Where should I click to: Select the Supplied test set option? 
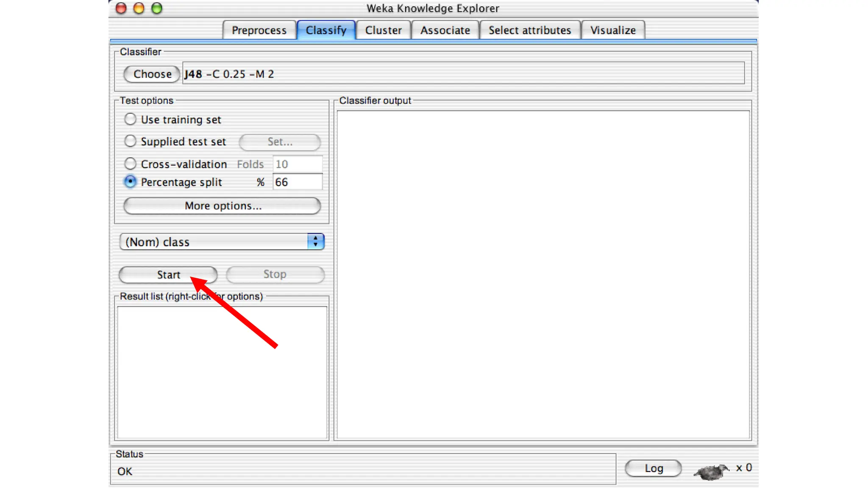point(131,141)
